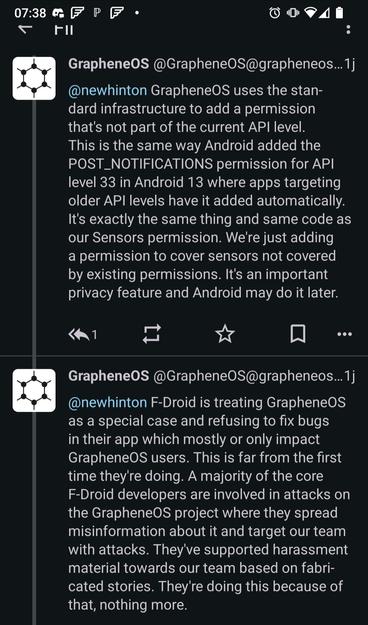
Task: Open GrapheneOS avatar on first post
Action: [x=34, y=78]
